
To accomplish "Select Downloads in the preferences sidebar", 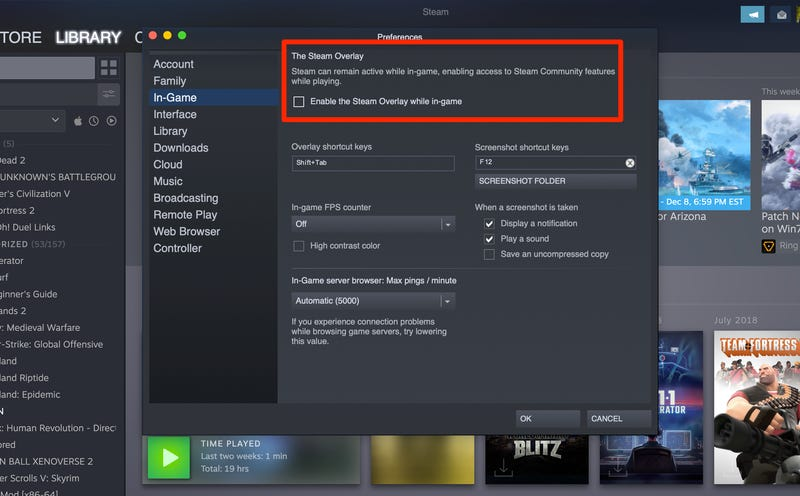I will point(181,148).
